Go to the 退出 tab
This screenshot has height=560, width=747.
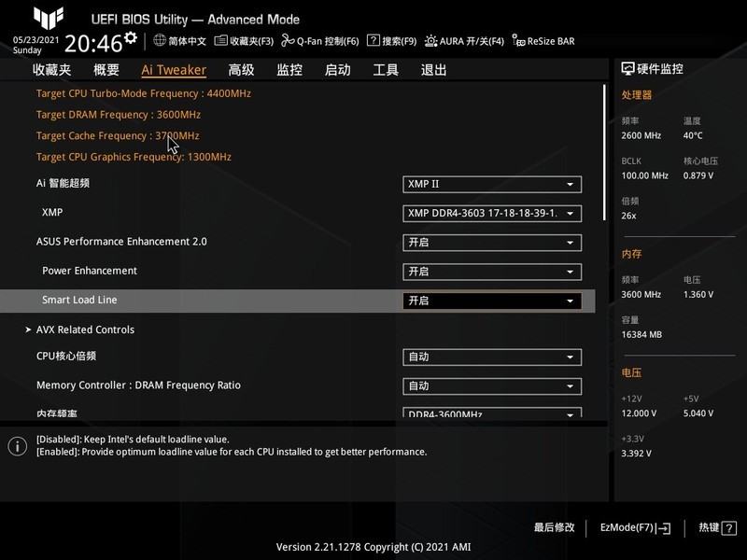coord(434,70)
